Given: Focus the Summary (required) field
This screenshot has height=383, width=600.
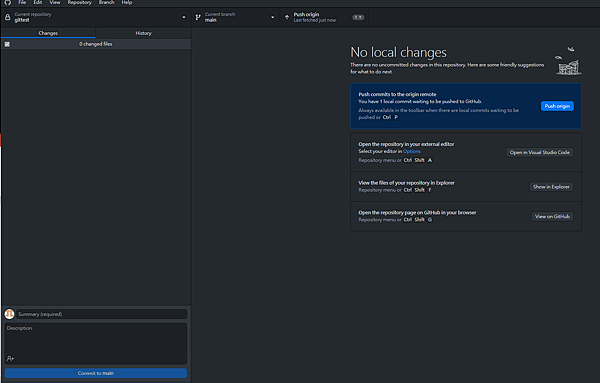Looking at the screenshot, I should pyautogui.click(x=101, y=314).
